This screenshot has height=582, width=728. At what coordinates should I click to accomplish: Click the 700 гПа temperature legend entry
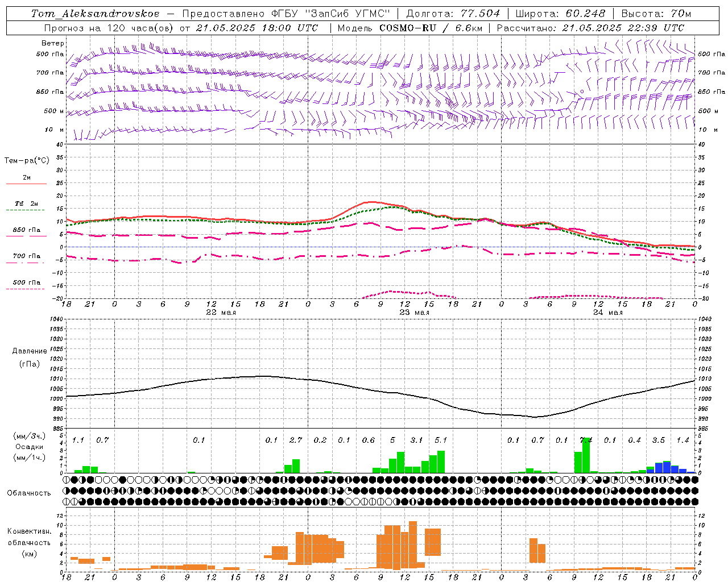click(27, 256)
